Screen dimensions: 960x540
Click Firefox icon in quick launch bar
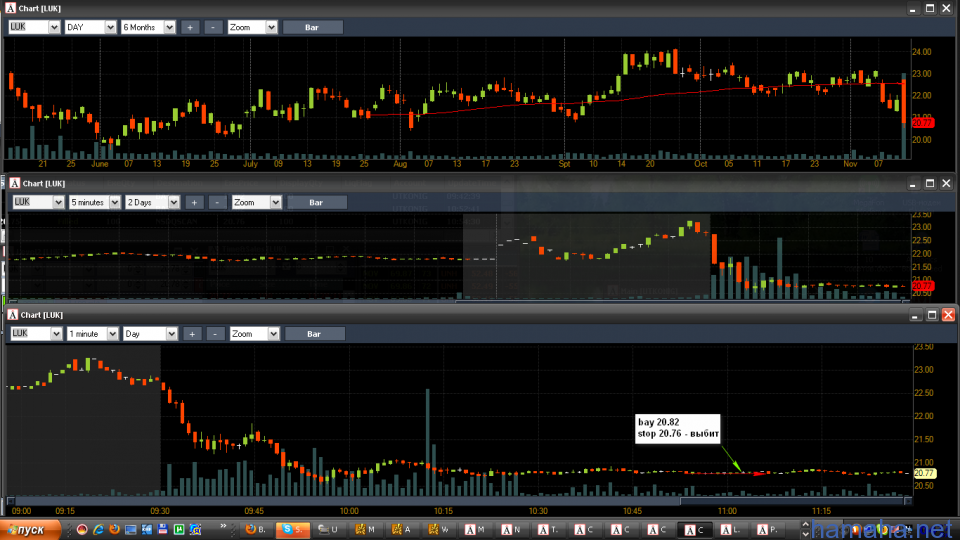(x=115, y=528)
